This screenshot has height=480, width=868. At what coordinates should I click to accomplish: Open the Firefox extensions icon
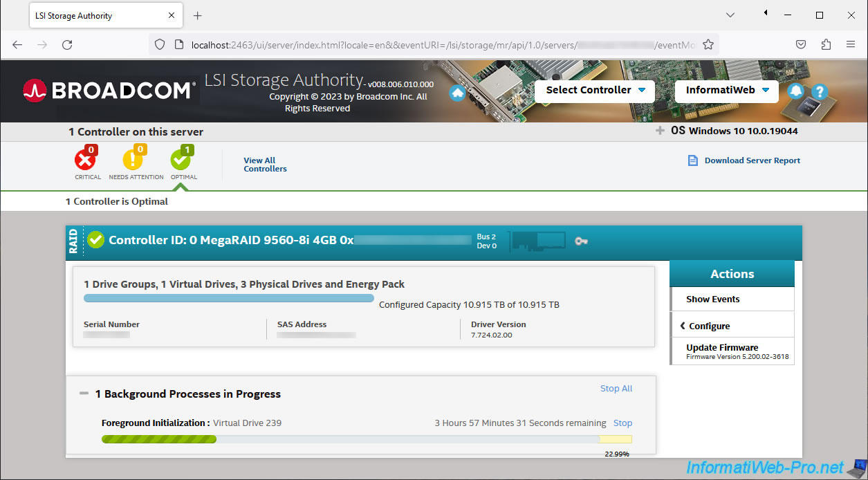(x=826, y=44)
